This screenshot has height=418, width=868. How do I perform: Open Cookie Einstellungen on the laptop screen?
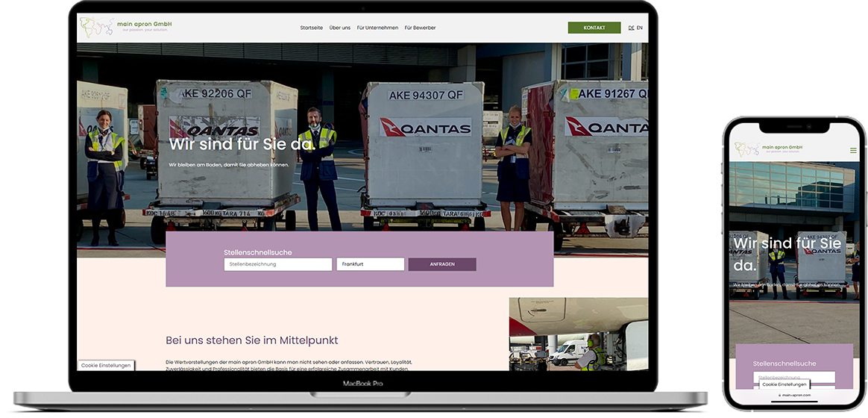[x=106, y=365]
